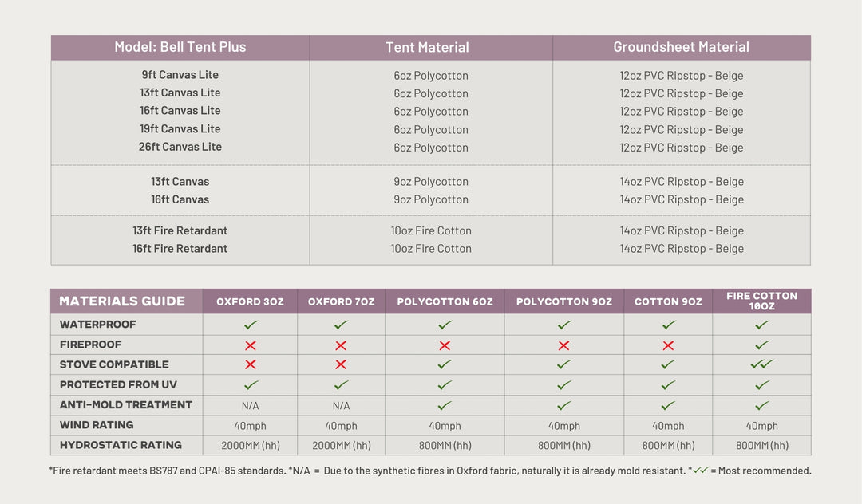Image resolution: width=862 pixels, height=504 pixels.
Task: Click the 16ft Canvas 9oz Polycotton cell
Action: 431,199
